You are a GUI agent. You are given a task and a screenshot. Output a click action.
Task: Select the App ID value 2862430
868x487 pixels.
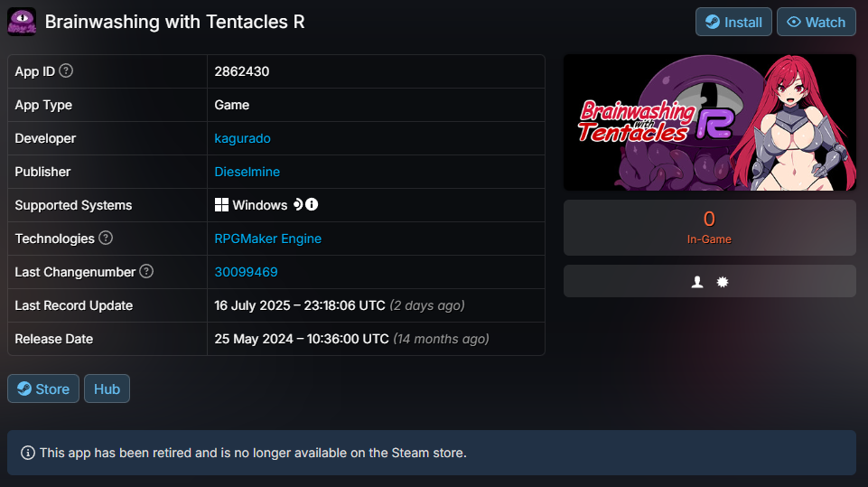242,71
